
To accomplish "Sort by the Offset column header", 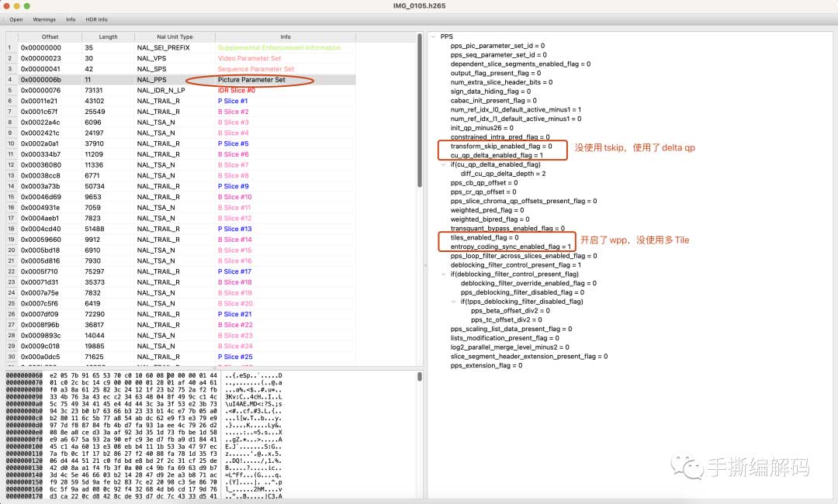I will (x=50, y=36).
